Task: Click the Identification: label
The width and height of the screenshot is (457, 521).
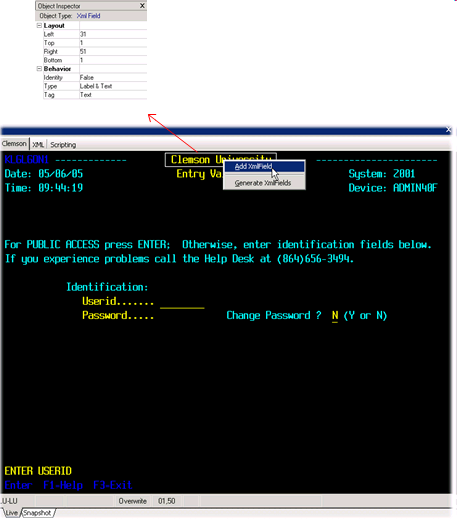Action: [x=107, y=287]
